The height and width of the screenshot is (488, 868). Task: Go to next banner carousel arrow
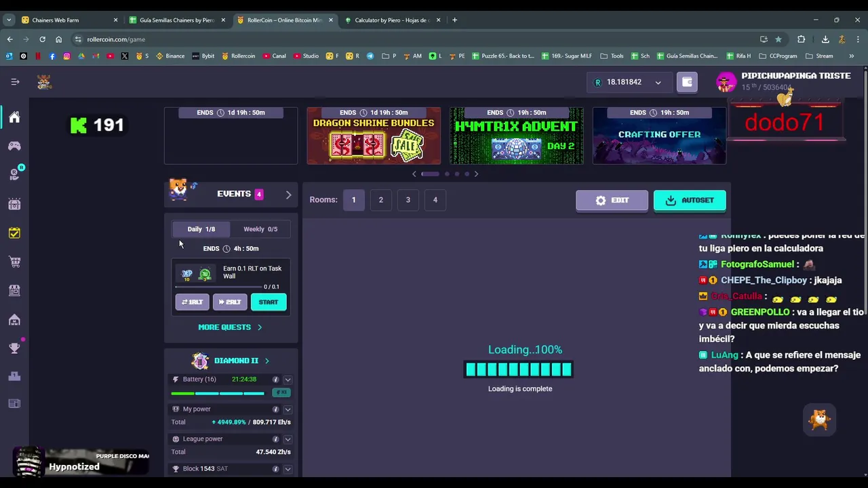point(476,174)
